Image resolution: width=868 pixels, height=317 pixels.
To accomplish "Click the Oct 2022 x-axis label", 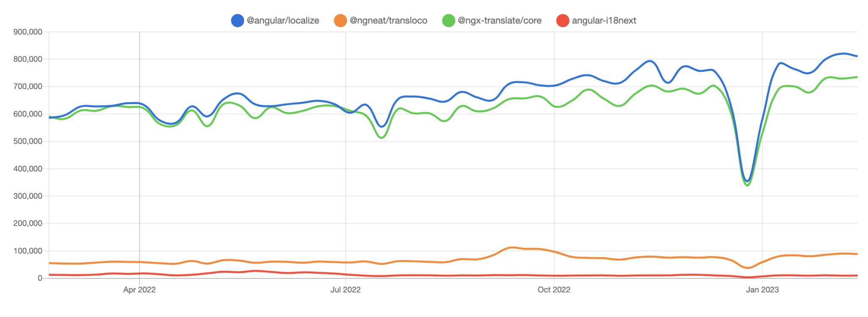I will coord(554,290).
